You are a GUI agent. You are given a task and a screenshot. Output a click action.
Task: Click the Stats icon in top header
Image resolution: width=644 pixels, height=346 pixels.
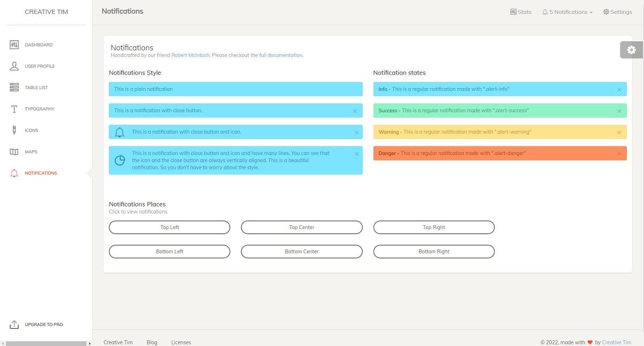(513, 11)
